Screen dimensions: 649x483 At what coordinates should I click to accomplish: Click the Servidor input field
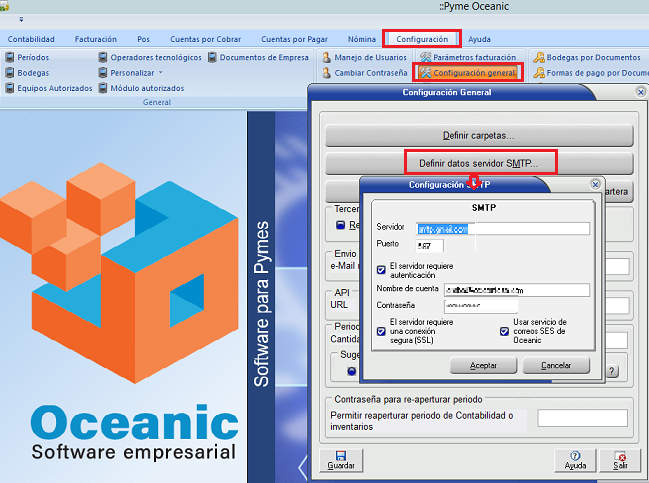tap(502, 228)
